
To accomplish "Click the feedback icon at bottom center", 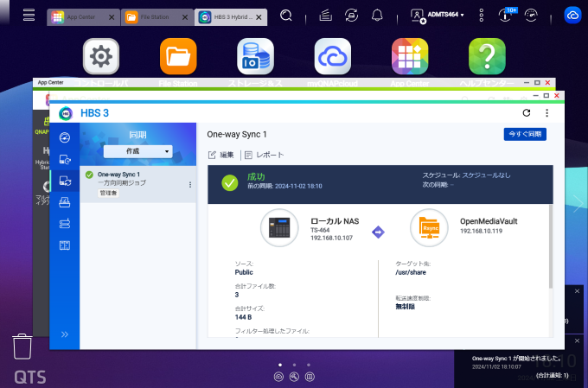I will coord(310,377).
